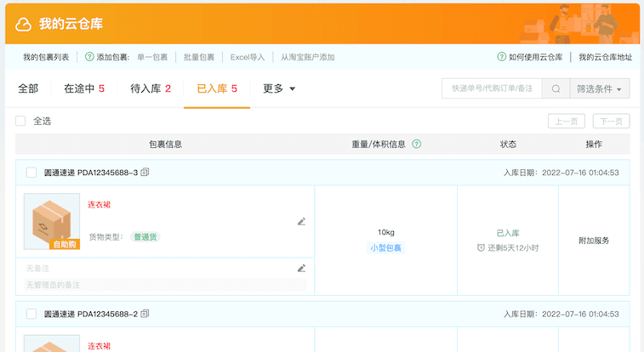Viewport: 644px width, 352px height.
Task: Click Excel导入 link
Action: [248, 57]
